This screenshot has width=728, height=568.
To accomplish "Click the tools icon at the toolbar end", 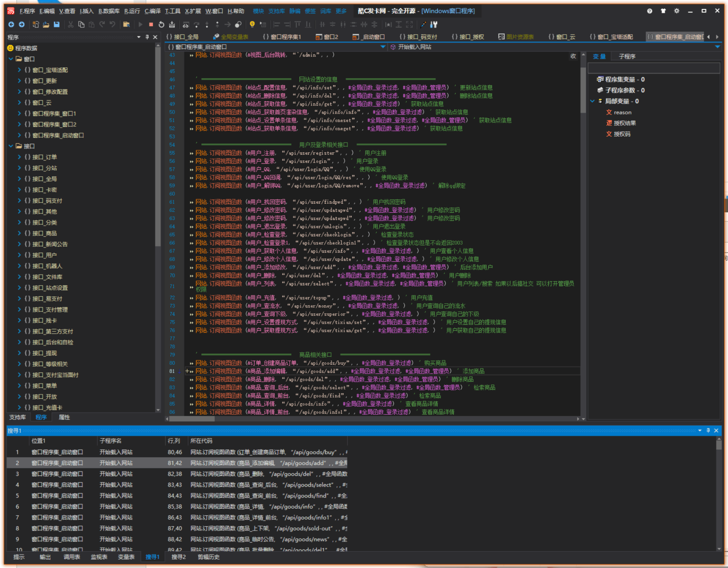I will (x=434, y=25).
